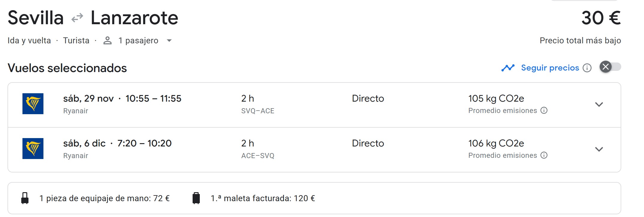This screenshot has height=217, width=644.
Task: Show emissions info for 105 kg flight
Action: click(x=544, y=111)
